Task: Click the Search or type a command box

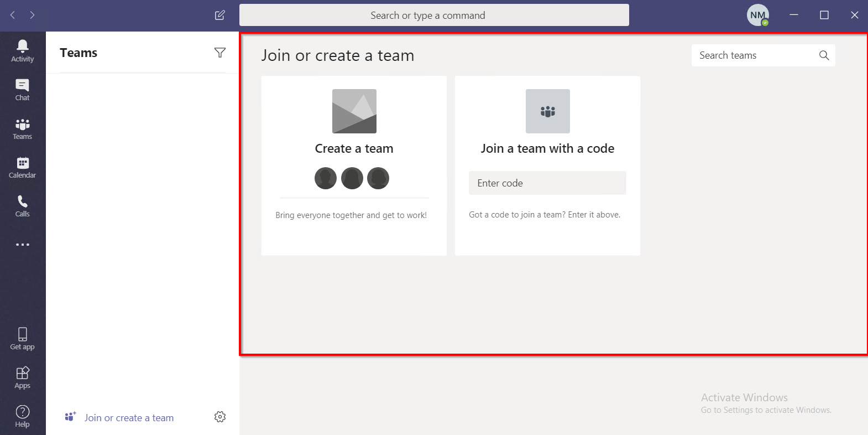Action: pos(434,15)
